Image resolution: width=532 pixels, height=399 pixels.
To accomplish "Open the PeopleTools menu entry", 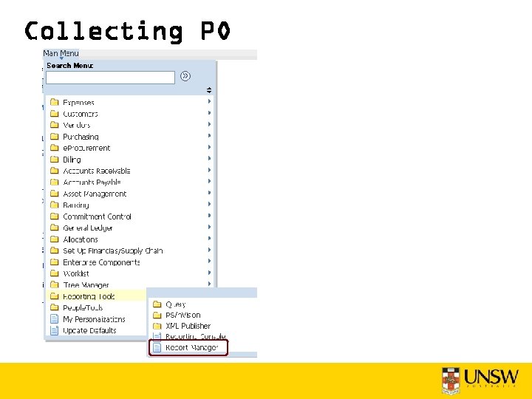I will click(x=83, y=307).
